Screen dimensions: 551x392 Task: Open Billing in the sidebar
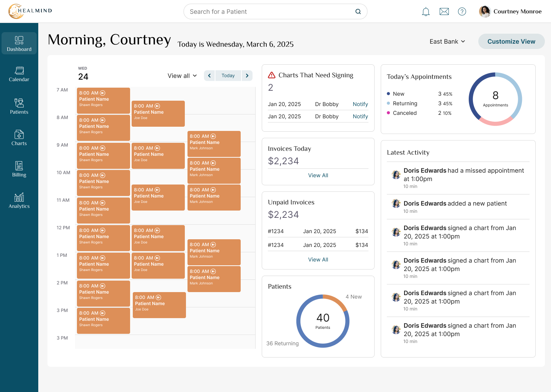click(19, 169)
